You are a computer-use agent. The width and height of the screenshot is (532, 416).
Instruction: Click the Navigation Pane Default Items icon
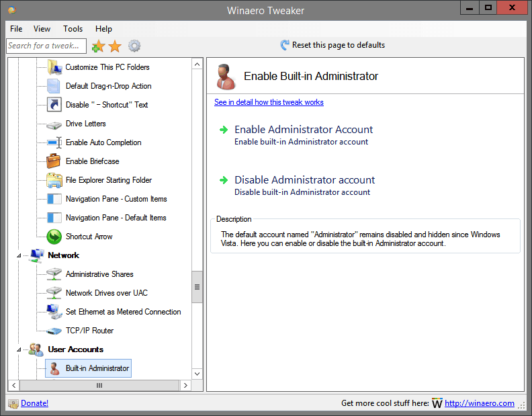click(54, 217)
